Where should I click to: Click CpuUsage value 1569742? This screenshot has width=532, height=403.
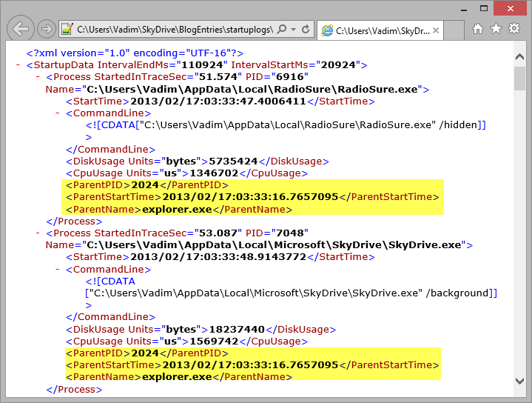pyautogui.click(x=214, y=342)
